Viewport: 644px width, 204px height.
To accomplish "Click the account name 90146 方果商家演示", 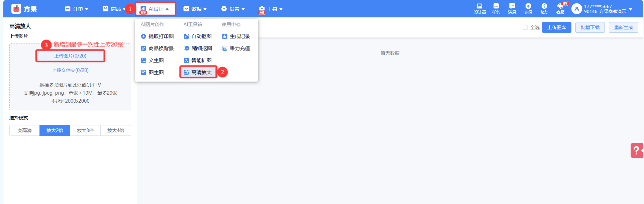I will [605, 11].
